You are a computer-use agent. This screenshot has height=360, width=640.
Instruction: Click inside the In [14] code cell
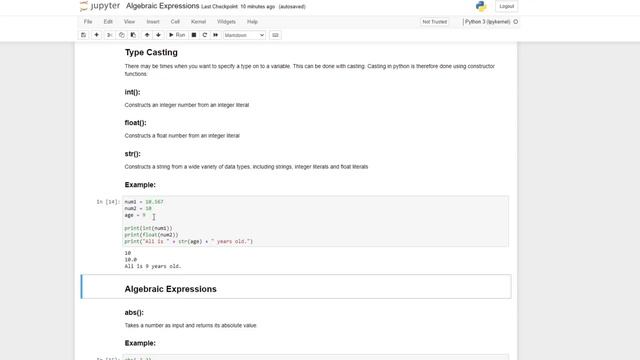316,222
